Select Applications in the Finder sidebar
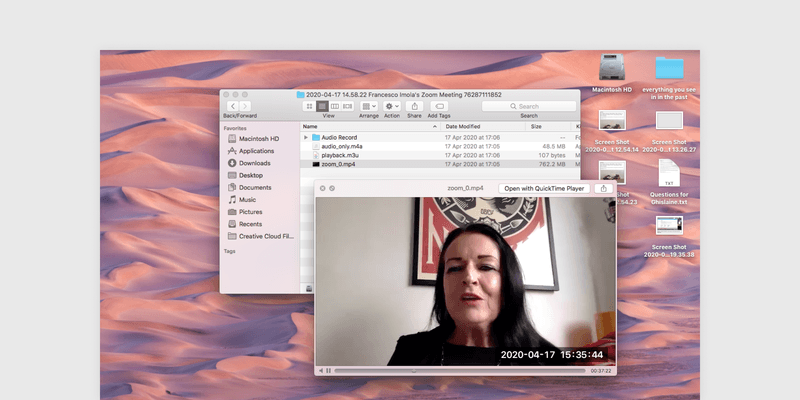 pyautogui.click(x=256, y=151)
